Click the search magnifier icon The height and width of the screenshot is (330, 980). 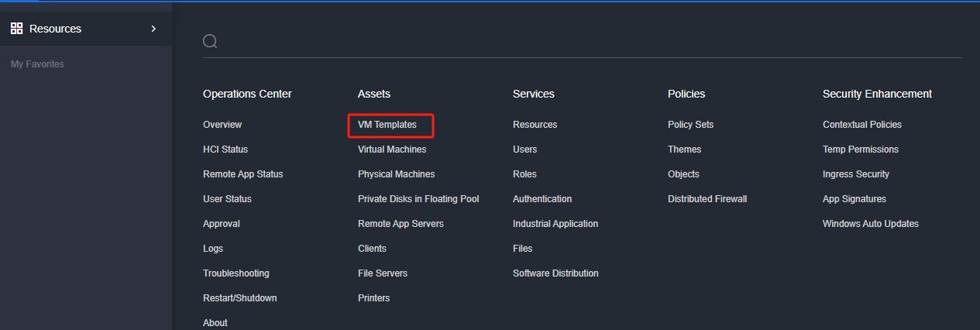[x=210, y=41]
